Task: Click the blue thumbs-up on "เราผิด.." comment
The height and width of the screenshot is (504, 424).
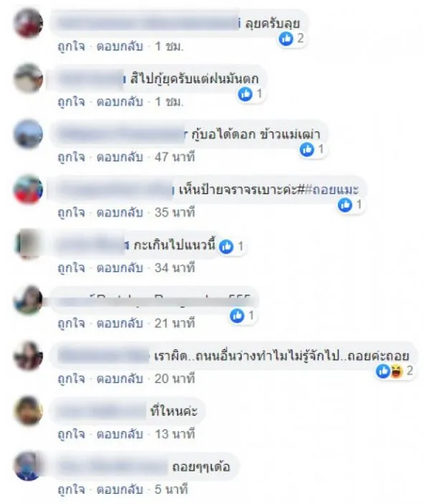Action: [383, 371]
